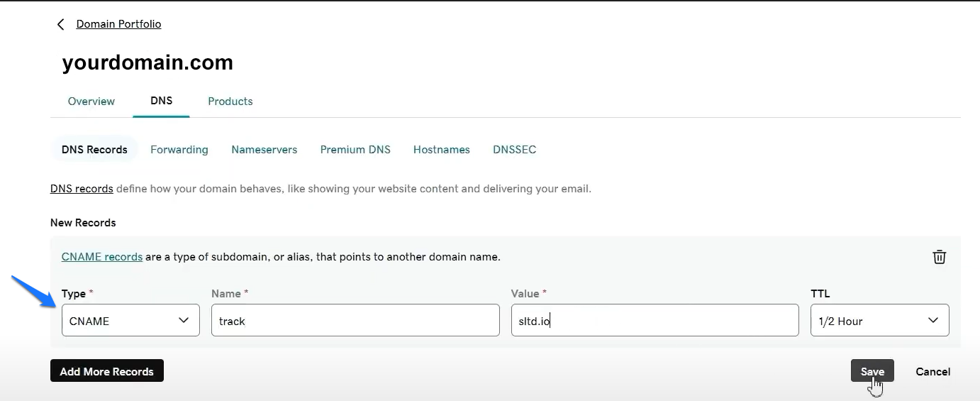Open the CNAME records help link
The width and height of the screenshot is (980, 401).
(x=102, y=257)
